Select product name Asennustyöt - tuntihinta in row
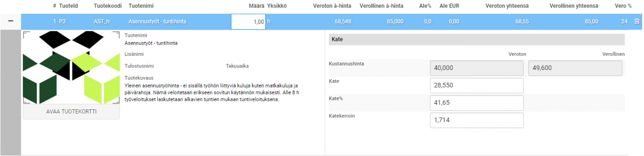The image size is (644, 156). coord(157,21)
